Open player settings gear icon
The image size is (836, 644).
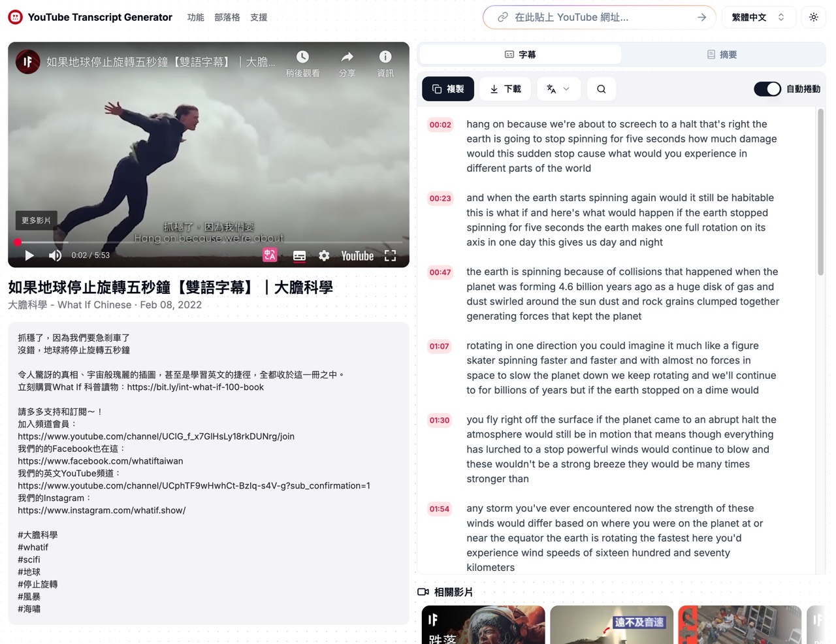click(x=324, y=255)
